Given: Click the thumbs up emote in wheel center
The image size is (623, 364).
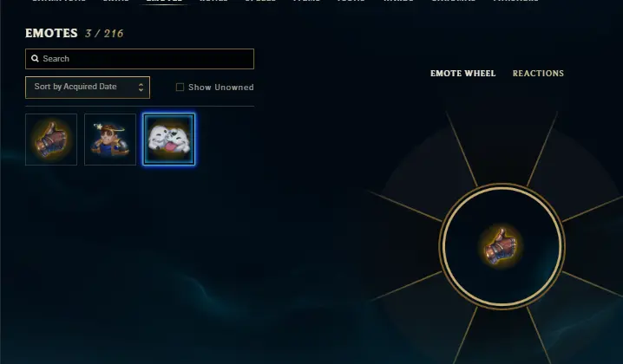Looking at the screenshot, I should pyautogui.click(x=502, y=246).
